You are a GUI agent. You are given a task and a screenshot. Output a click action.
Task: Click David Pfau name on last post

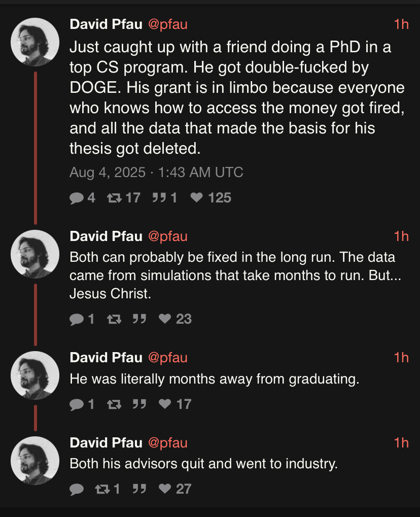click(106, 442)
